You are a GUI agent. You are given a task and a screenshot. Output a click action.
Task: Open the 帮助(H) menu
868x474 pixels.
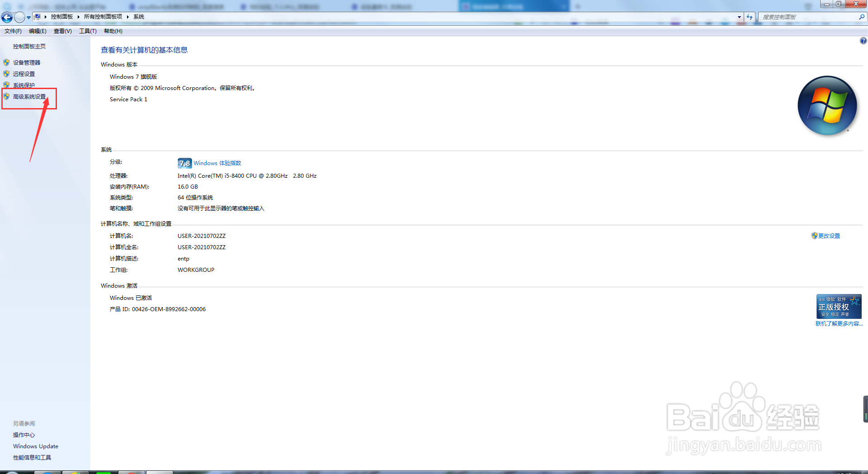point(113,31)
